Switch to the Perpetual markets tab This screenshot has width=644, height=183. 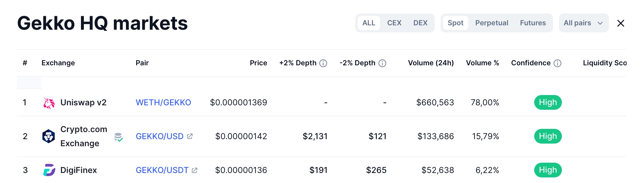[492, 23]
